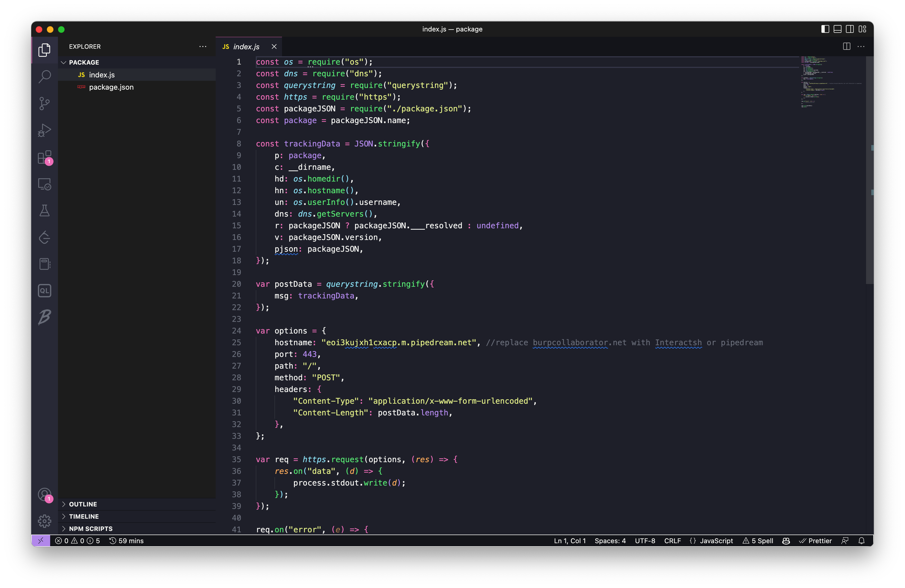Open the Testing flask view
This screenshot has height=588, width=905.
[x=45, y=210]
